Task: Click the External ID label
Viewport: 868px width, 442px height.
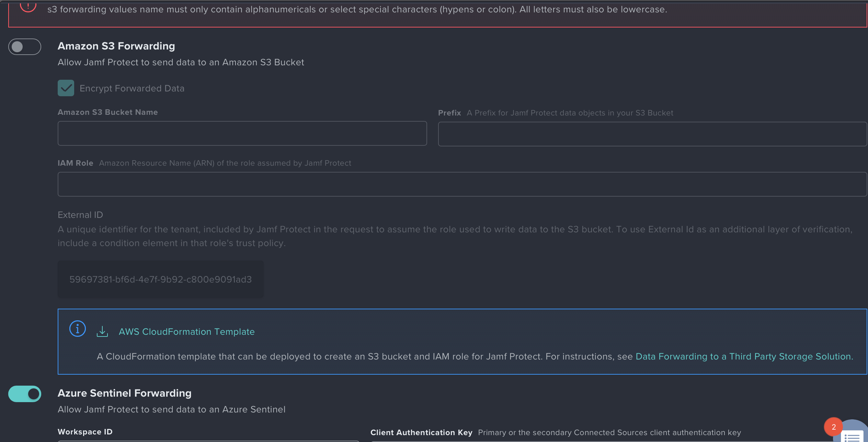Action: tap(80, 215)
